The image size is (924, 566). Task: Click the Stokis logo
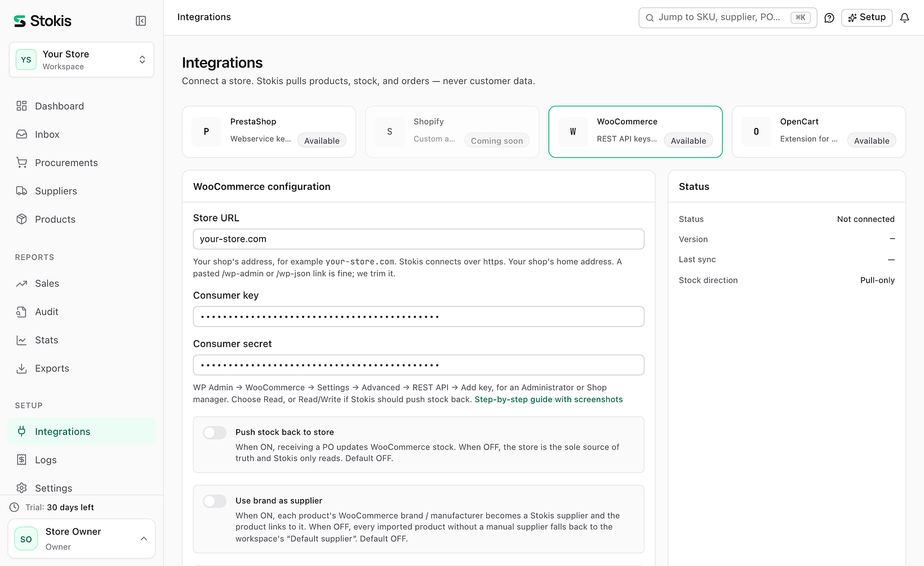point(43,21)
